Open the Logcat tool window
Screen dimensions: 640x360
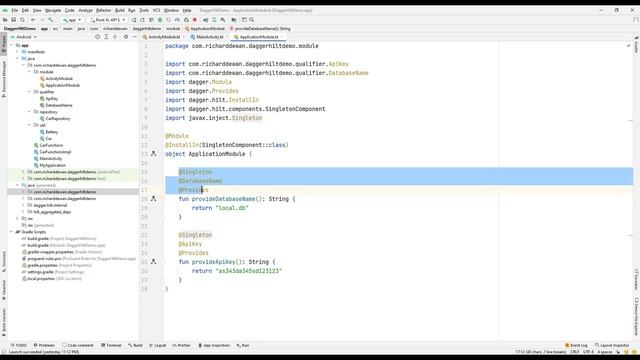(158, 345)
